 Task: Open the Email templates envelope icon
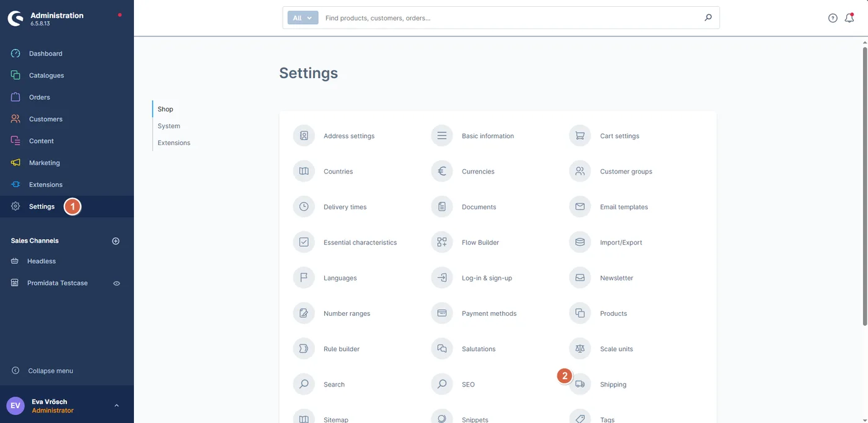point(580,207)
